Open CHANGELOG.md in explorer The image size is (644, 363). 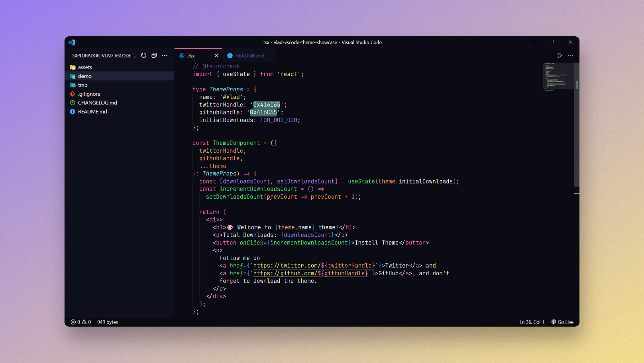pyautogui.click(x=120, y=103)
